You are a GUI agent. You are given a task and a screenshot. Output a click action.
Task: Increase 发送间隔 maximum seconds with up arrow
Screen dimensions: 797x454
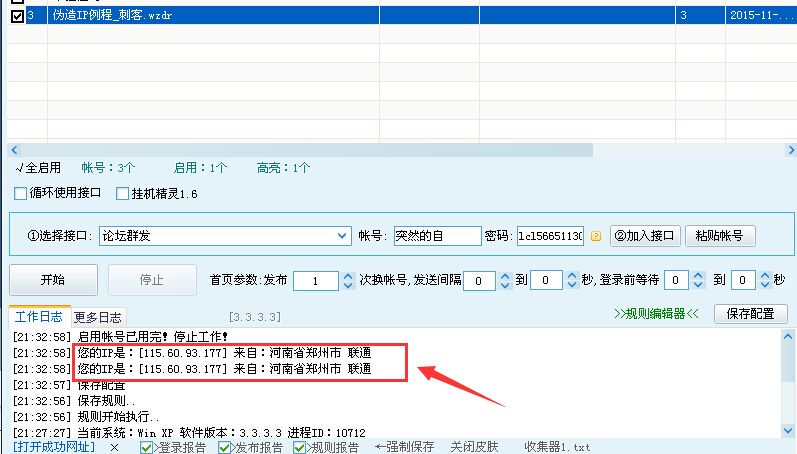(572, 276)
